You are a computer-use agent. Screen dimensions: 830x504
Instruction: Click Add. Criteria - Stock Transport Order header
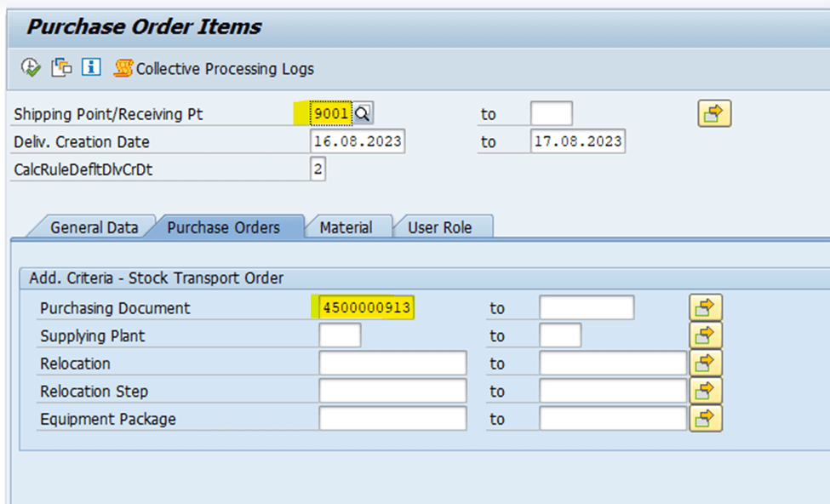point(156,278)
